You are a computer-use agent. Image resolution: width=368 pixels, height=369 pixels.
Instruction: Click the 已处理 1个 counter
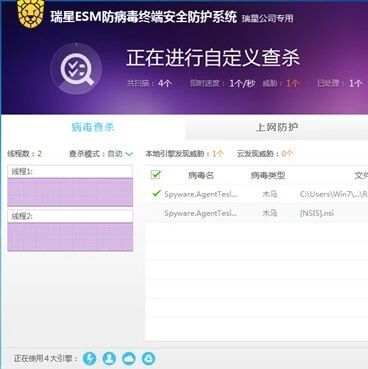tap(339, 83)
